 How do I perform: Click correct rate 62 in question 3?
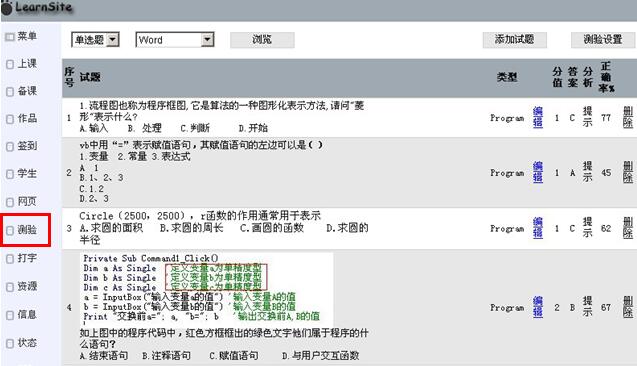[606, 228]
